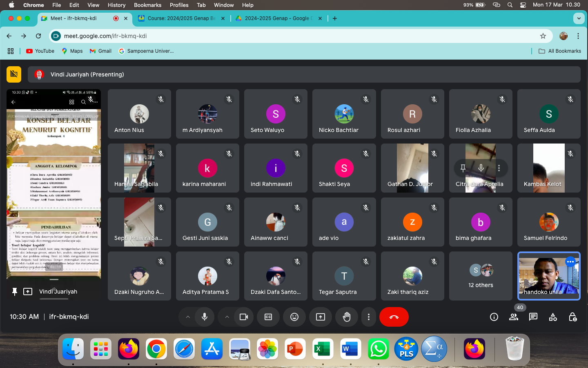Toggle the camera on or off
The height and width of the screenshot is (368, 588).
click(244, 317)
